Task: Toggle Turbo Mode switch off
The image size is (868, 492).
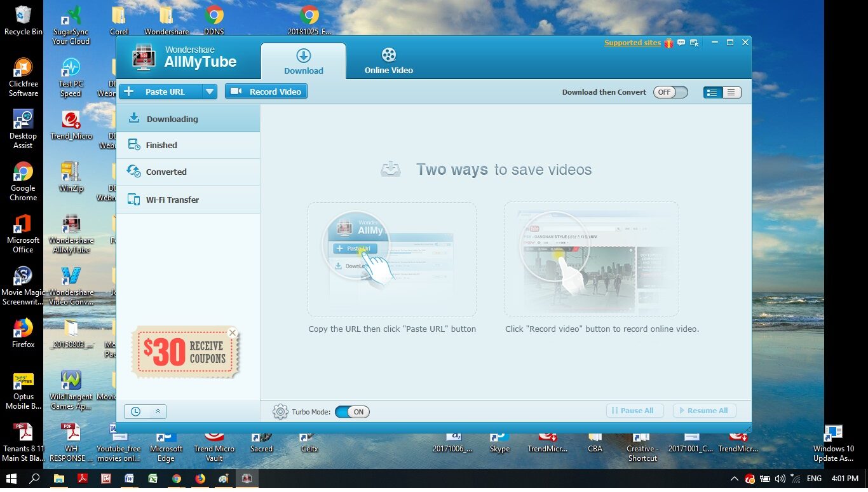Action: (x=352, y=412)
